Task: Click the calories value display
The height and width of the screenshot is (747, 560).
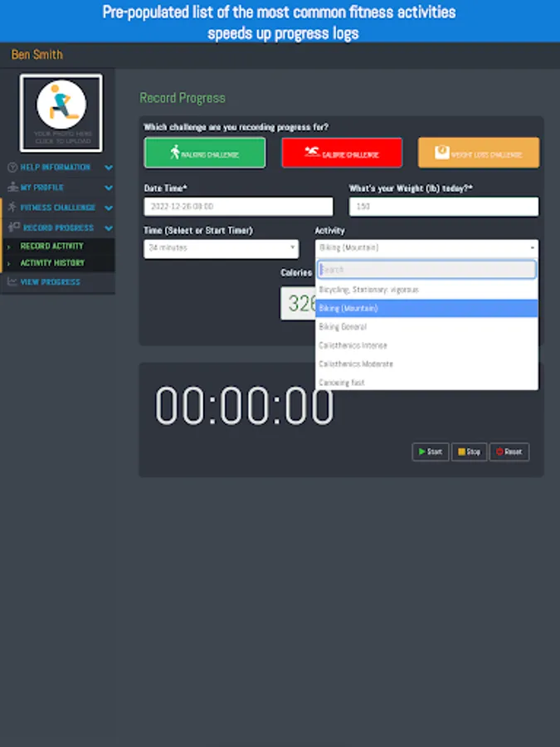Action: point(298,304)
